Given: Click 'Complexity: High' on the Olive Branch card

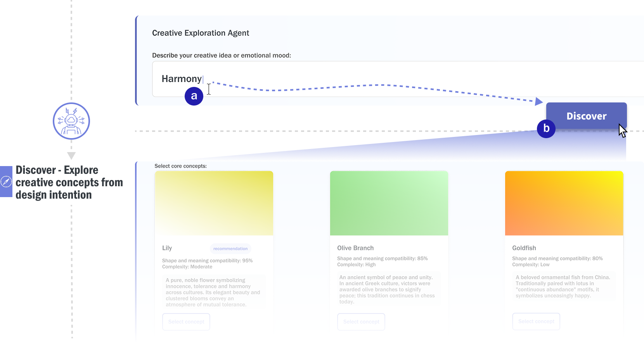Looking at the screenshot, I should pos(357,265).
